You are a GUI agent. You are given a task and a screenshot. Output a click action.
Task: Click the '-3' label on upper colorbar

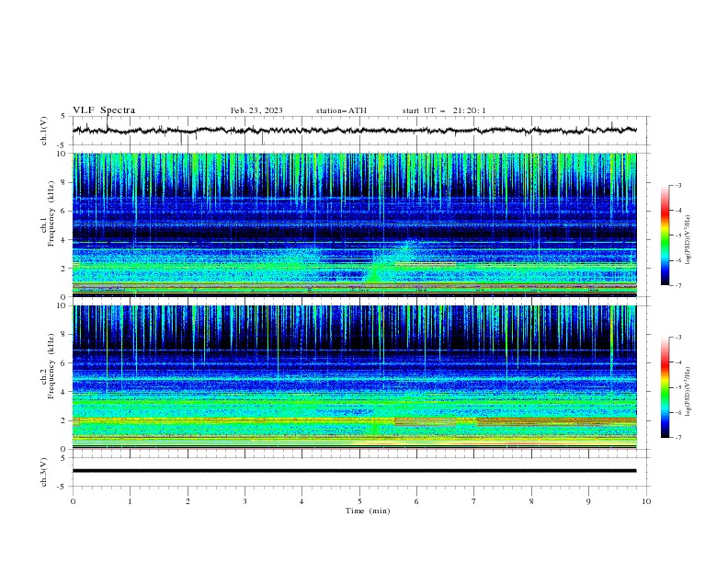pos(678,185)
